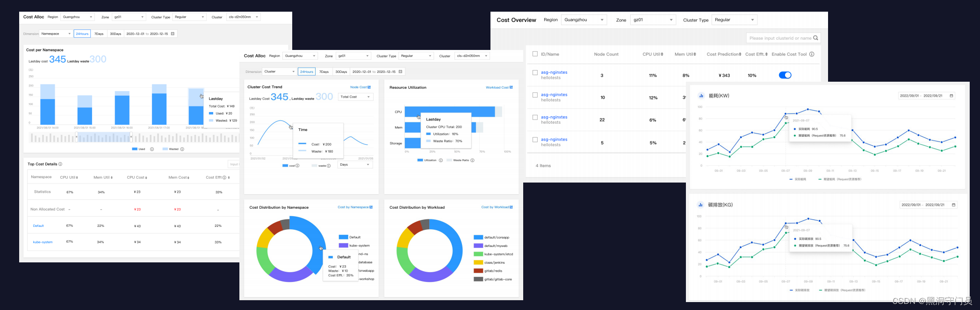Toggle 实际能耗 series in 能耗 chart legend

pos(798,179)
